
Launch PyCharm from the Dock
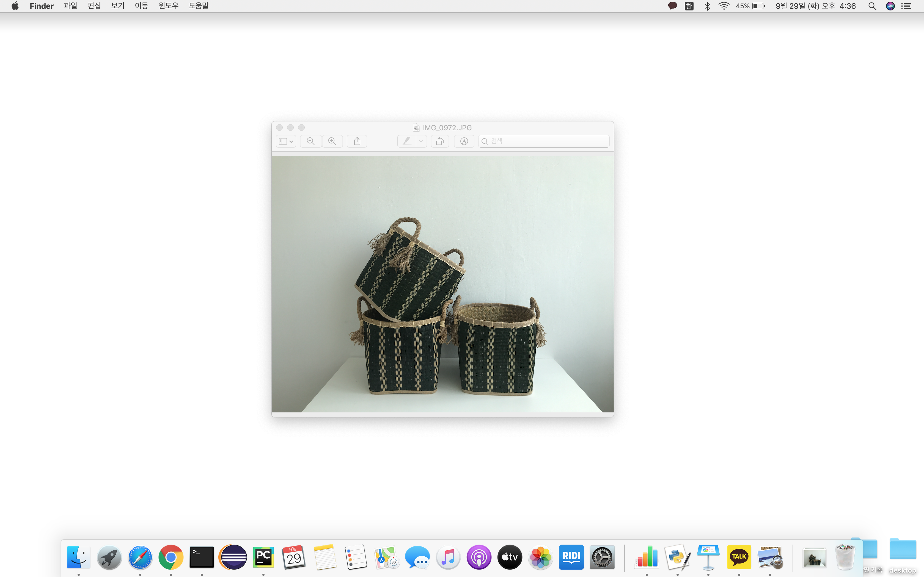pos(263,557)
